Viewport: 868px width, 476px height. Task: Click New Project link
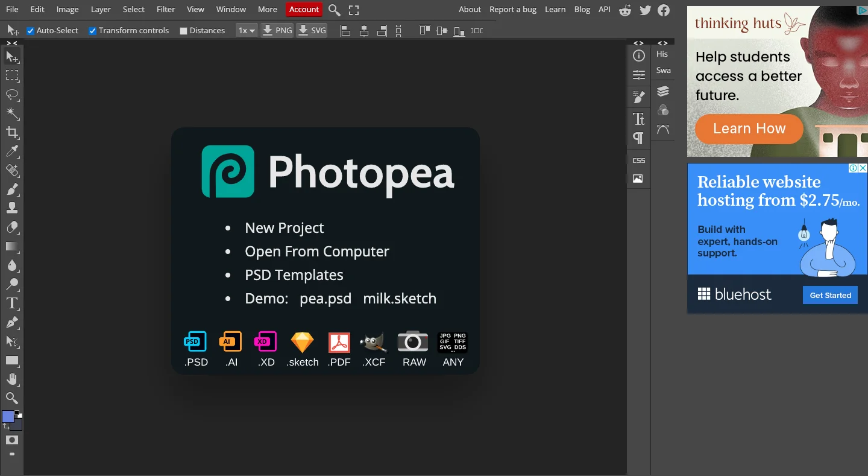click(x=285, y=228)
